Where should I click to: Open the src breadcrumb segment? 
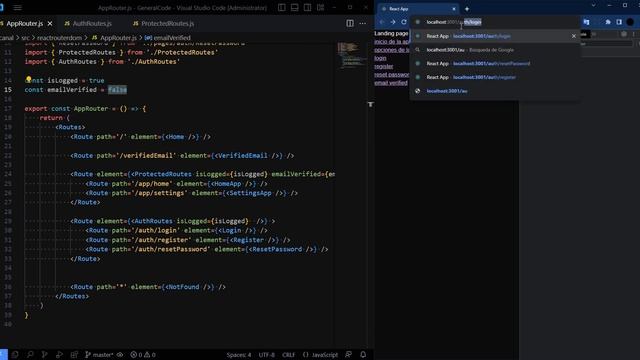tap(25, 38)
